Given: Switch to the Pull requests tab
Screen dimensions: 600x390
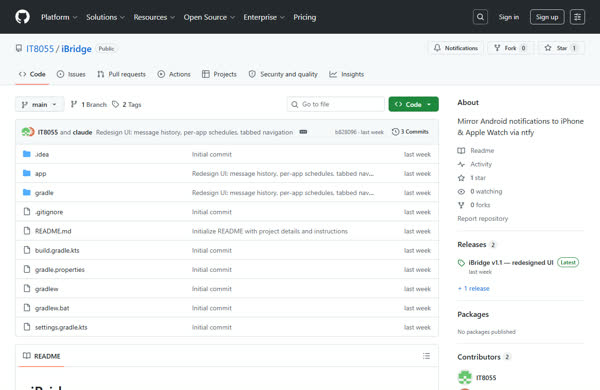Looking at the screenshot, I should pos(121,74).
